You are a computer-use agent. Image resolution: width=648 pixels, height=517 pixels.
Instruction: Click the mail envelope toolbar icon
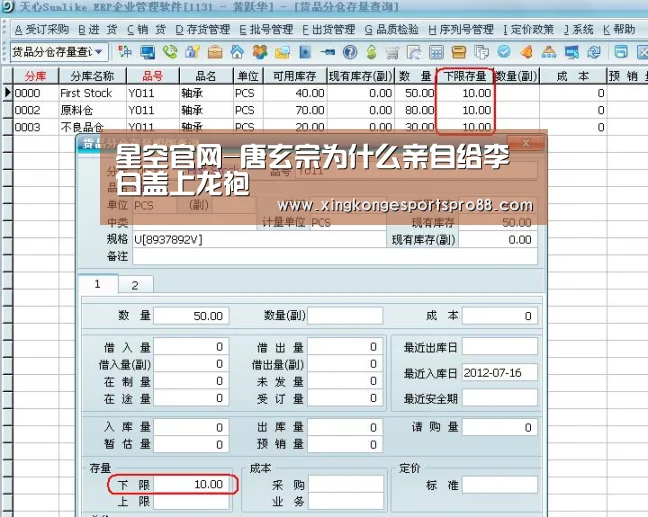[282, 52]
